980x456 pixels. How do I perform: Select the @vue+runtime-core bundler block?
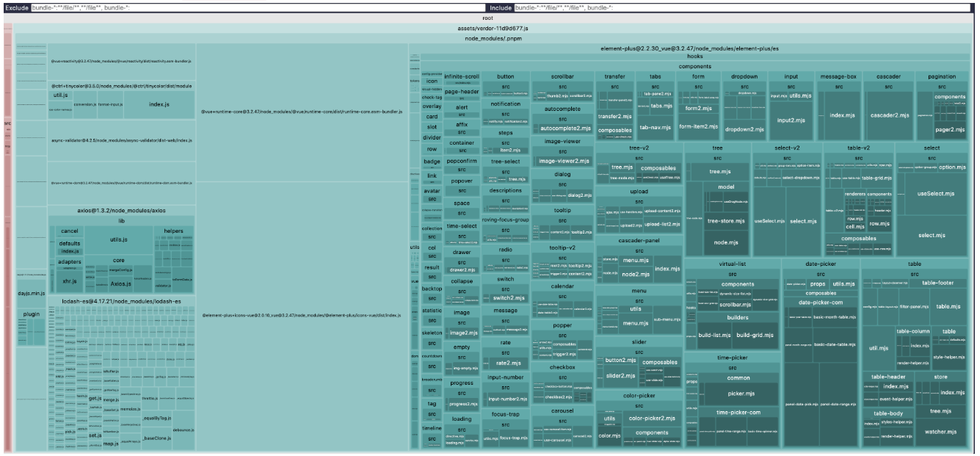coord(302,112)
